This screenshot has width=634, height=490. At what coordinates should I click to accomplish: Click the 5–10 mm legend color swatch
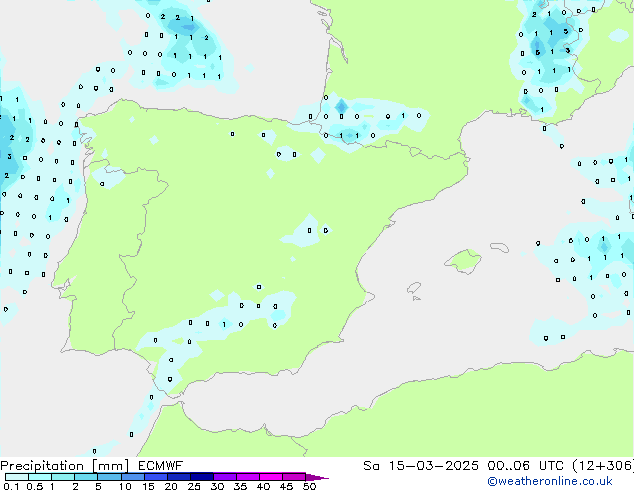coord(109,477)
